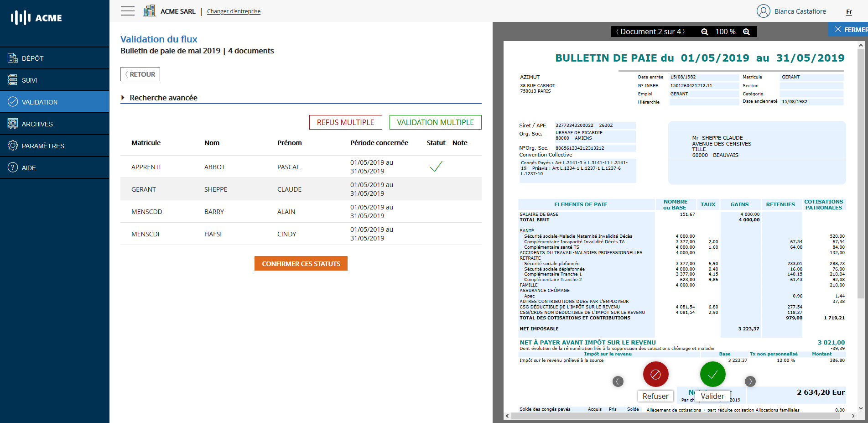Expand the Recherche avancée section
This screenshot has height=423, width=868.
point(159,98)
